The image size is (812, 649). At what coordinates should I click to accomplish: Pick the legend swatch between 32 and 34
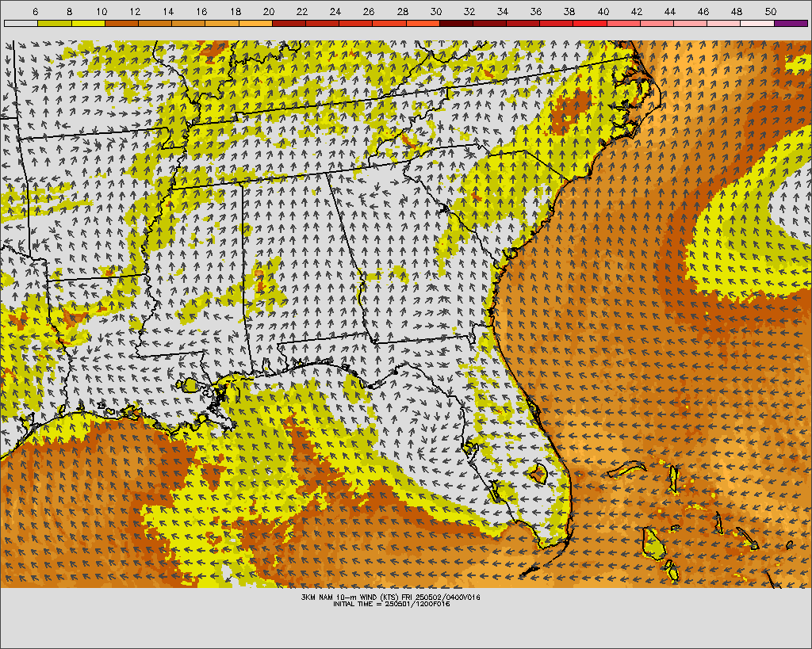point(490,23)
